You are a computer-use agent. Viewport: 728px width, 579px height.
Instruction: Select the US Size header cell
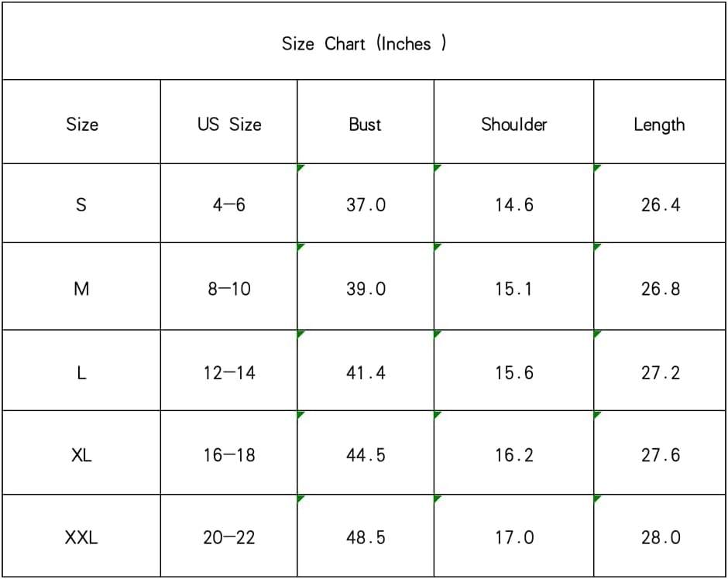coord(229,122)
